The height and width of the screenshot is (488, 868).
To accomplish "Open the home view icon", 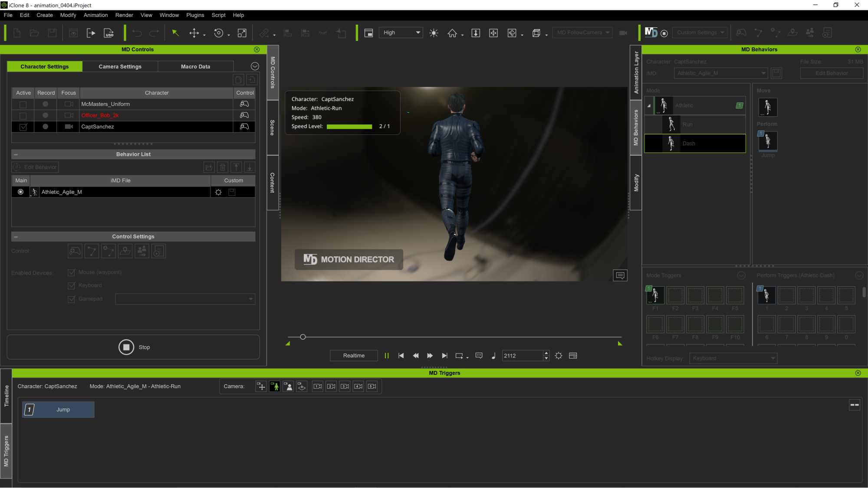I will 452,33.
